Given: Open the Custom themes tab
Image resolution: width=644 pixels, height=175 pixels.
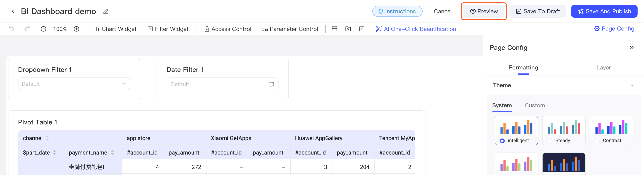Looking at the screenshot, I should point(535,105).
